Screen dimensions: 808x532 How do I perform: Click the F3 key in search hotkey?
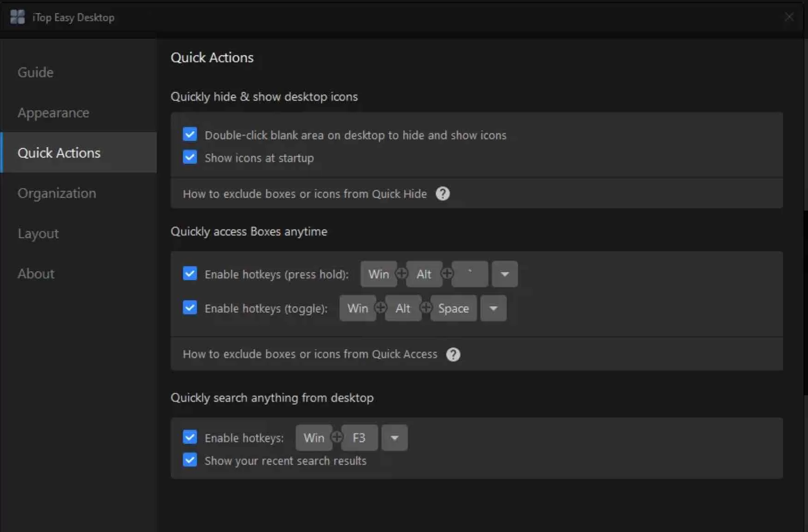[x=359, y=438]
